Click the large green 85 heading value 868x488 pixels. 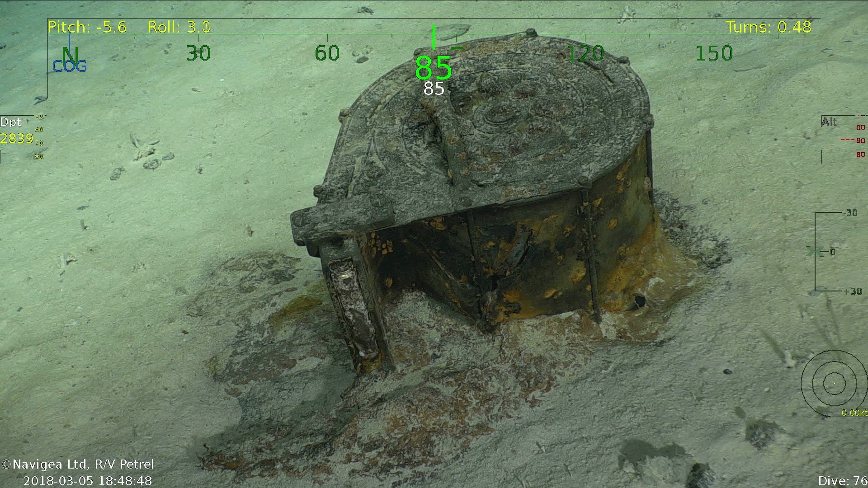point(434,68)
